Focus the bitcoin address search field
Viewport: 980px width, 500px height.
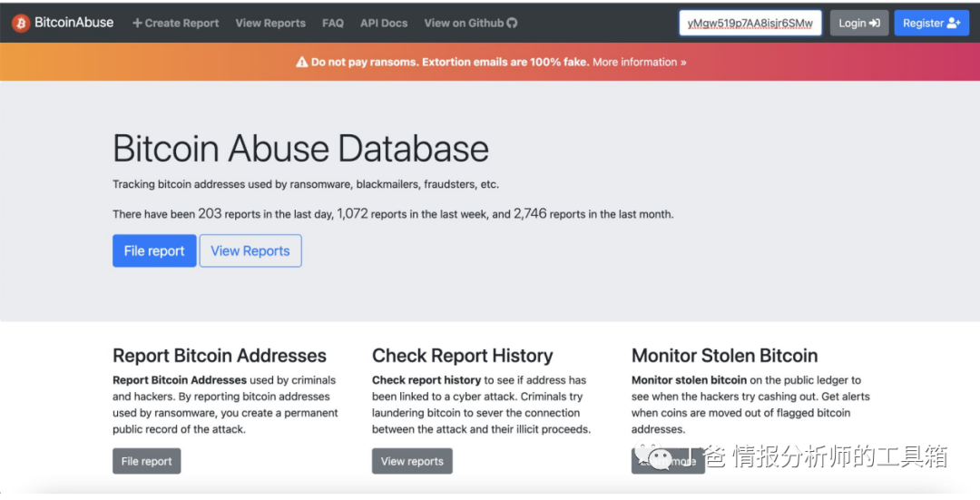pos(750,24)
